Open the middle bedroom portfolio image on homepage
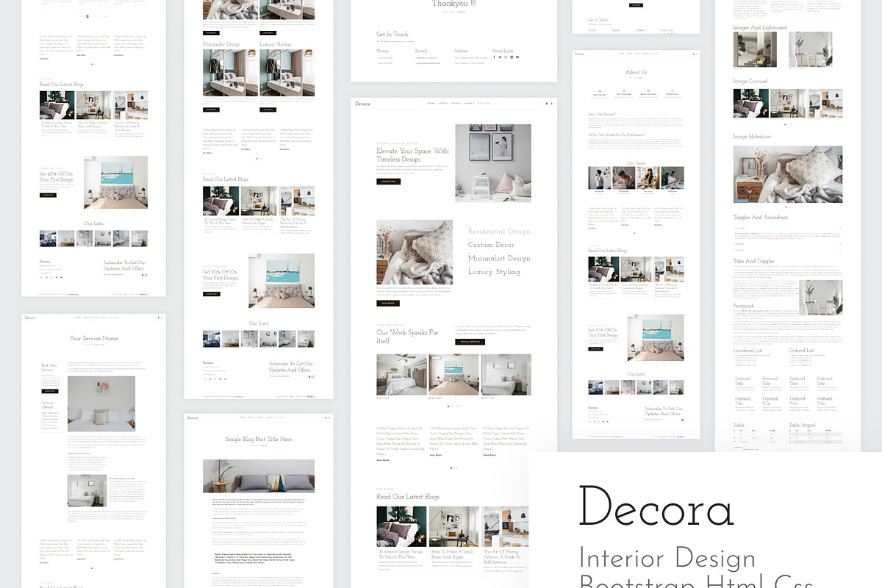Image resolution: width=882 pixels, height=588 pixels. (x=453, y=375)
